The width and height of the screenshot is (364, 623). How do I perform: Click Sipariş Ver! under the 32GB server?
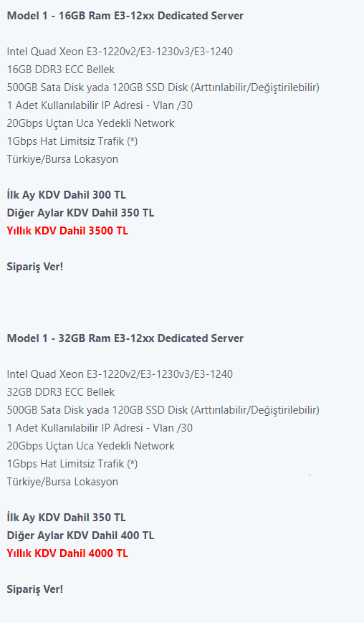click(35, 589)
